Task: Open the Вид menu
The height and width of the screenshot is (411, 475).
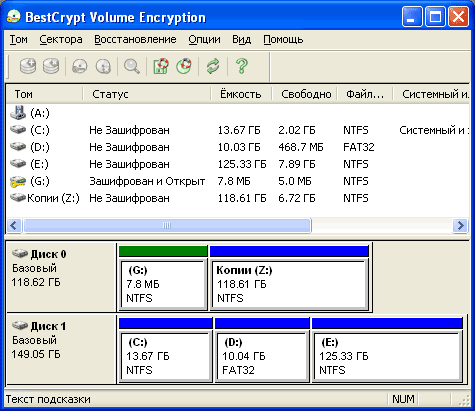Action: pyautogui.click(x=242, y=40)
